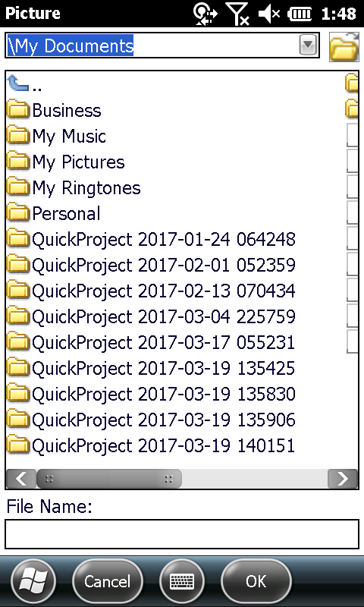
Task: Click inside the File Name input field
Action: pyautogui.click(x=182, y=534)
